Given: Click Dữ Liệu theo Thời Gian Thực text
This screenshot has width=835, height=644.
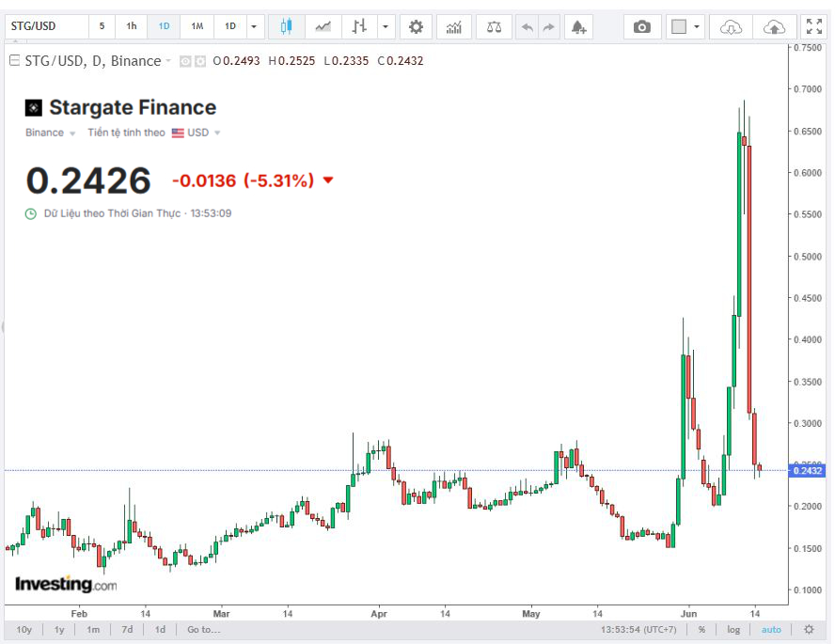Looking at the screenshot, I should [112, 213].
